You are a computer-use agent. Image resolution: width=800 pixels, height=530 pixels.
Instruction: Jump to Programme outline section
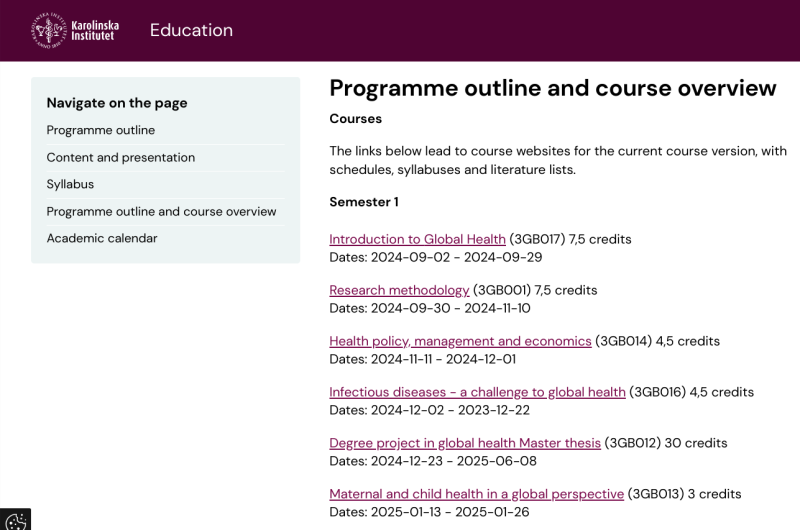pyautogui.click(x=101, y=130)
